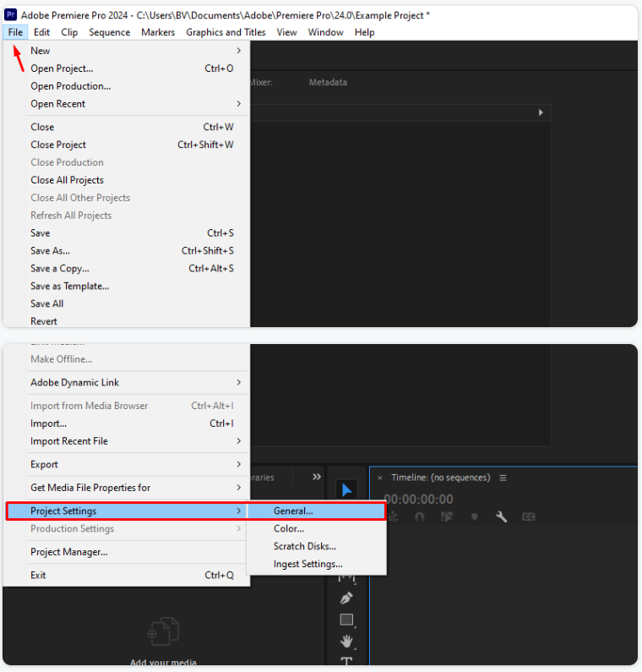
Task: Click greyed Make Offline... entry
Action: coord(127,359)
